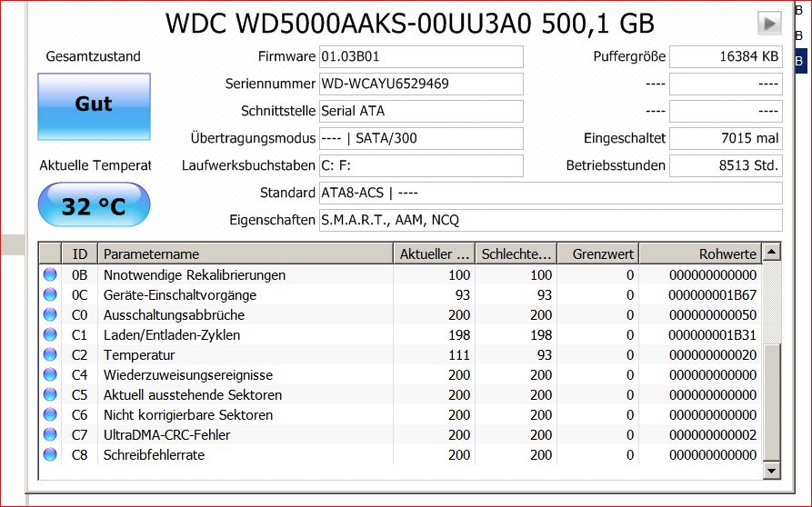Click status orb for Ausschaltungsabbrüche row
812x507 pixels.
point(50,314)
